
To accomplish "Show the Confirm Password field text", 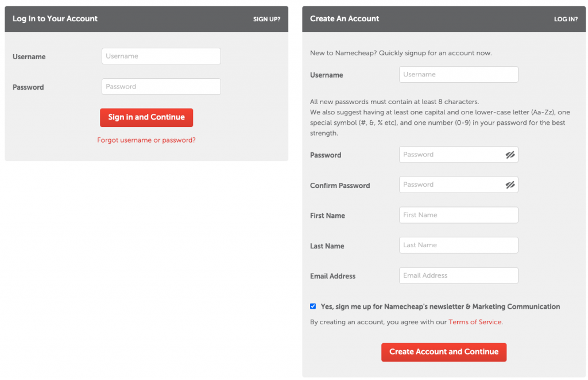I will tap(510, 185).
